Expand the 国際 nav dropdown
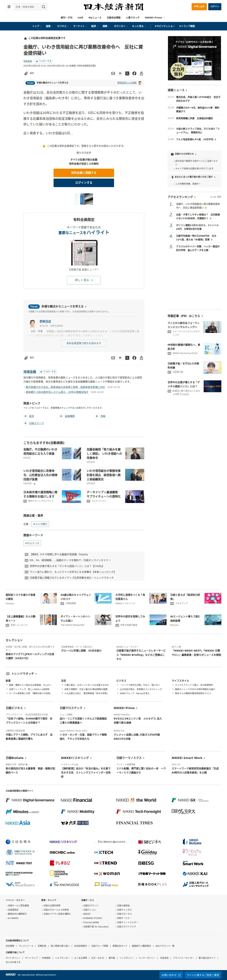 106,26
